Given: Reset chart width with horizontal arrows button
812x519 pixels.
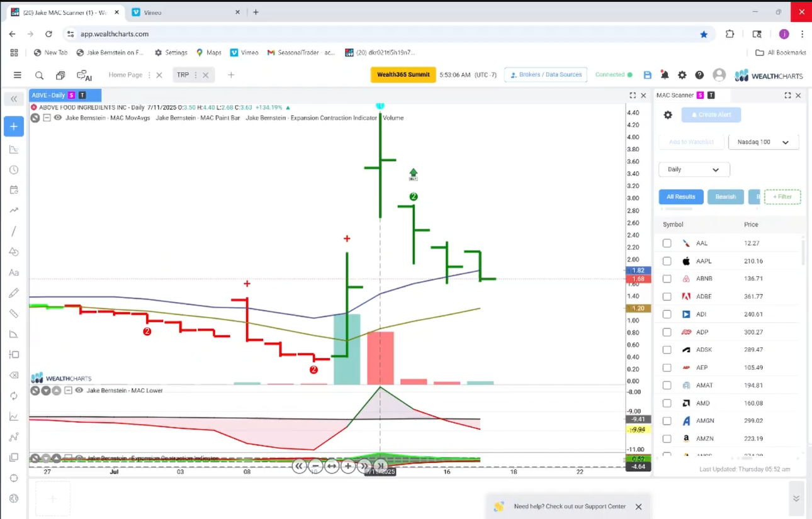Looking at the screenshot, I should pos(332,466).
